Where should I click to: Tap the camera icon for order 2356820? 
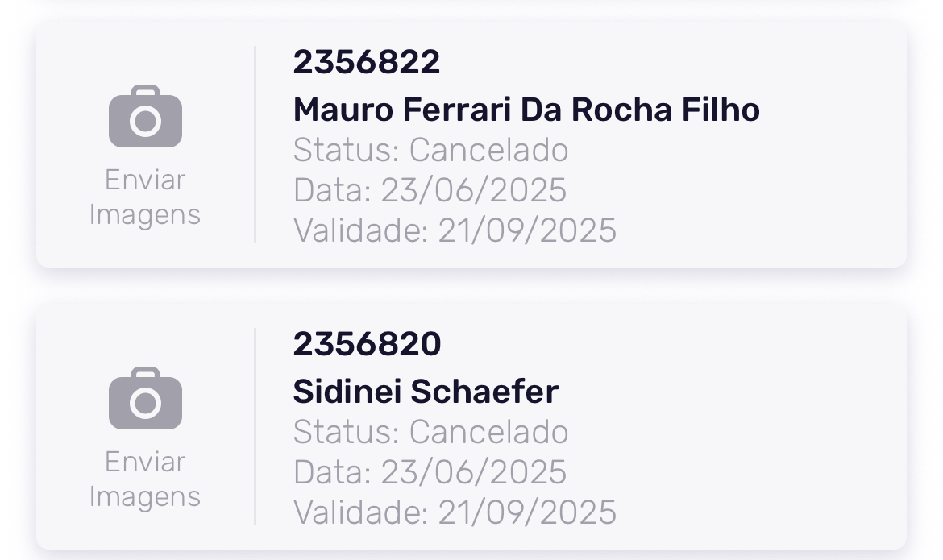(145, 399)
